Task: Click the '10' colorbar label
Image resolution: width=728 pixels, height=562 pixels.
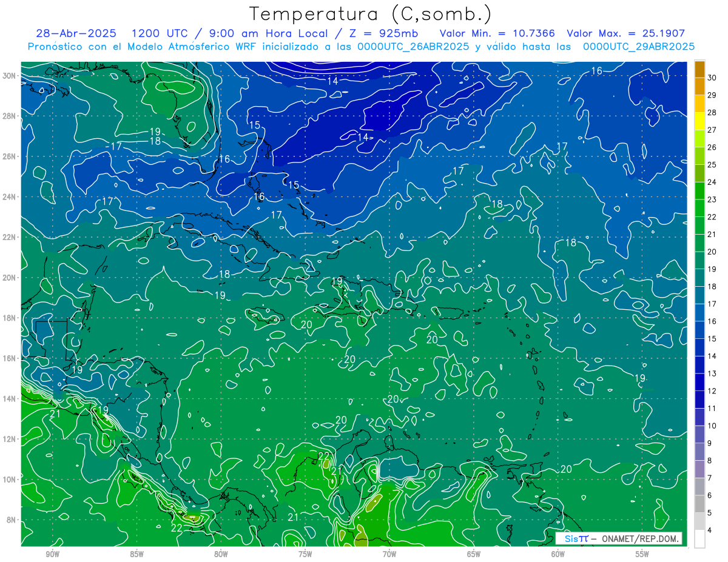Action: pos(712,426)
